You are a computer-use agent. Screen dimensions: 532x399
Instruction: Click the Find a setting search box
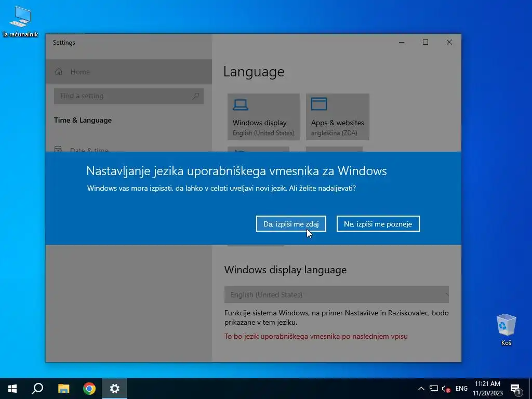[129, 96]
